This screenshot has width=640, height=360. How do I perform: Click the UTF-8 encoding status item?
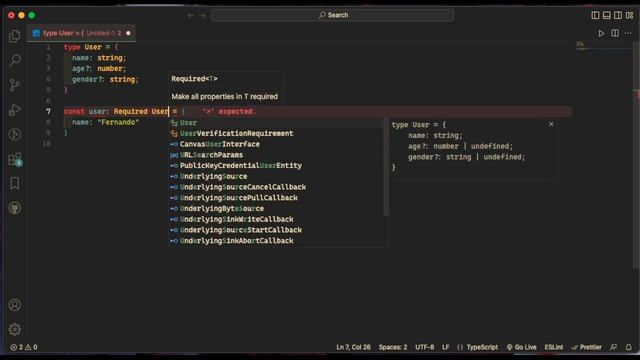pos(424,347)
